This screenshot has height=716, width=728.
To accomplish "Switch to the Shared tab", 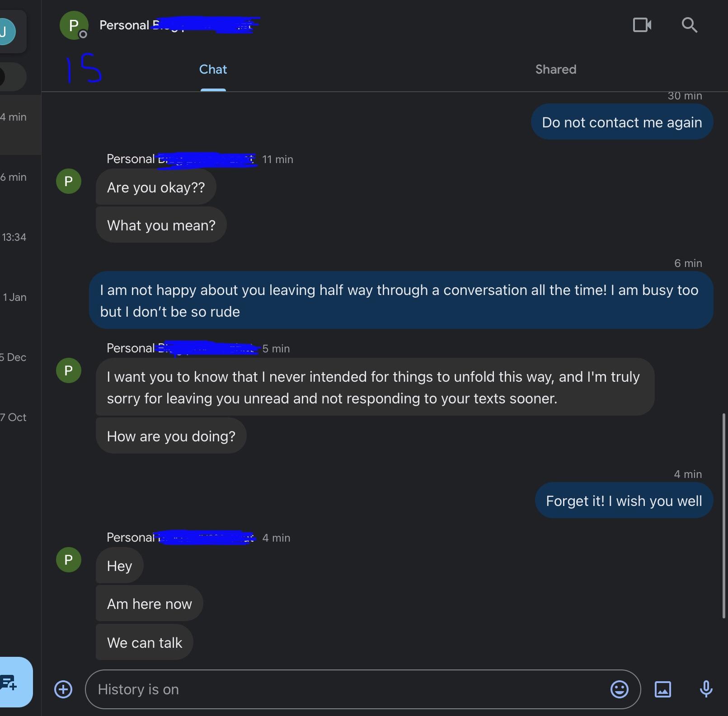I will point(555,70).
